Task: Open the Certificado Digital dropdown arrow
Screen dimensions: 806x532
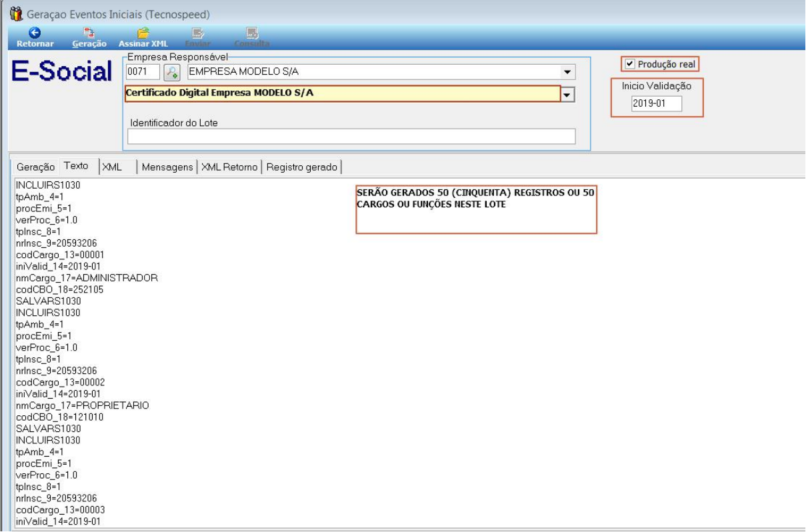Action: point(567,95)
